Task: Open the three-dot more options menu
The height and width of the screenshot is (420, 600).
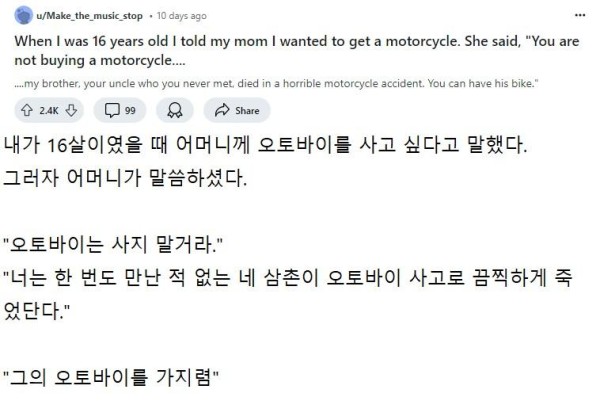Action: [580, 15]
